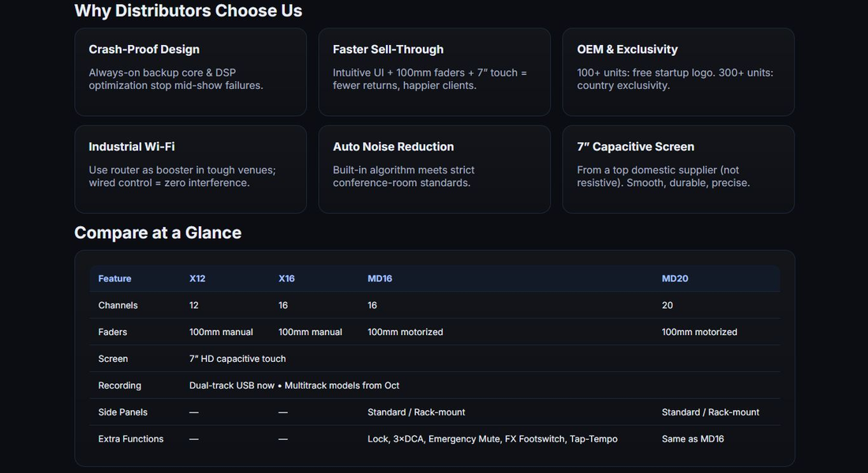
Task: Open the OEM & Exclusivity card
Action: coord(678,72)
